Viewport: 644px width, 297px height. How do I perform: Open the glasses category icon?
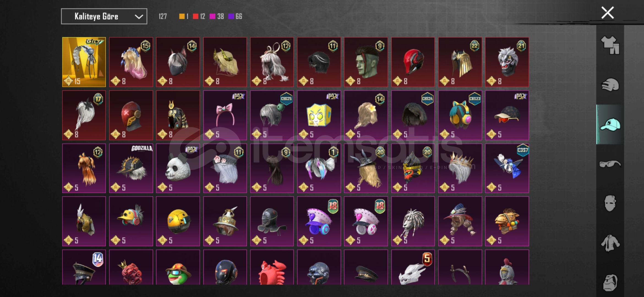610,164
